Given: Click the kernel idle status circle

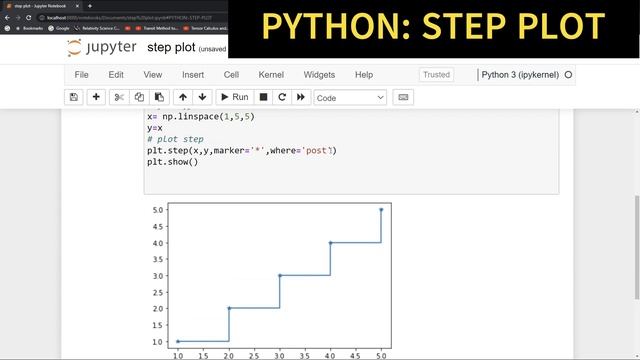Looking at the screenshot, I should pos(568,75).
